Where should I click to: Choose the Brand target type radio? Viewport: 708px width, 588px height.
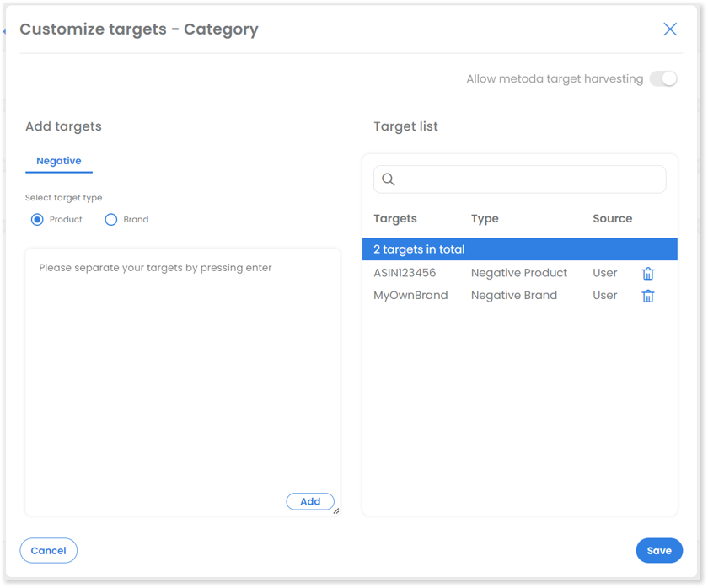(x=111, y=220)
